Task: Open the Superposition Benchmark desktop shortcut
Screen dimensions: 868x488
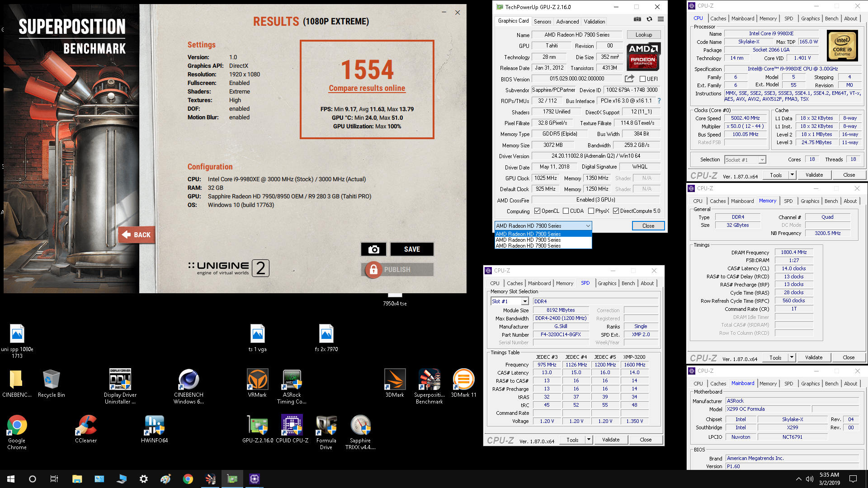Action: (x=429, y=386)
